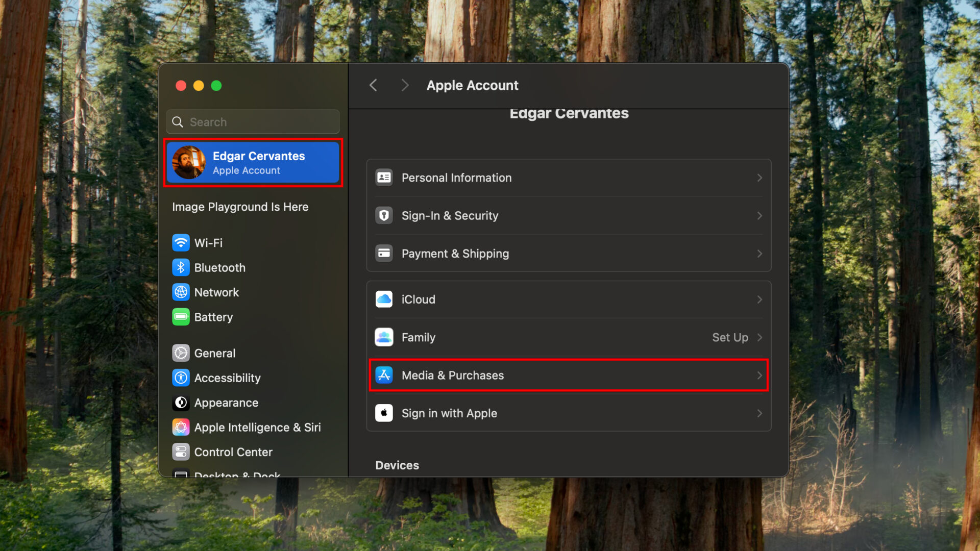
Task: Click the Appearance icon
Action: coord(181,403)
